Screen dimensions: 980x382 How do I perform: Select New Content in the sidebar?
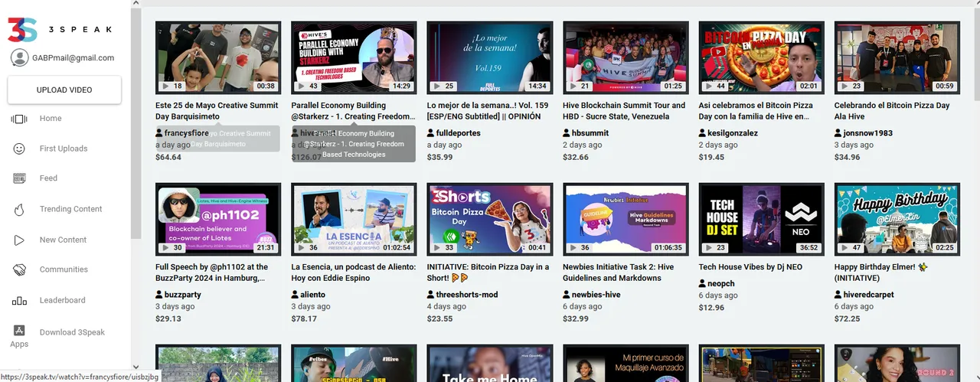pyautogui.click(x=63, y=240)
